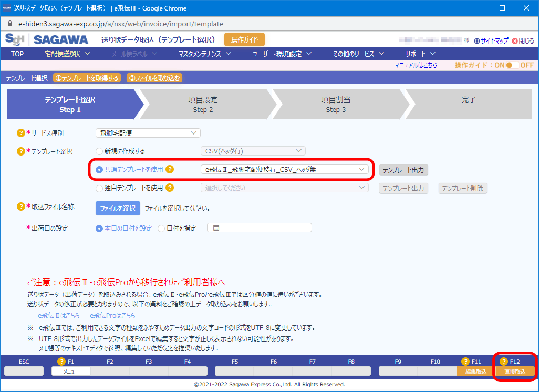Viewport: 539px width, 392px height.
Task: Click help icon next to 共通テンプレートを使用
Action: click(x=170, y=169)
